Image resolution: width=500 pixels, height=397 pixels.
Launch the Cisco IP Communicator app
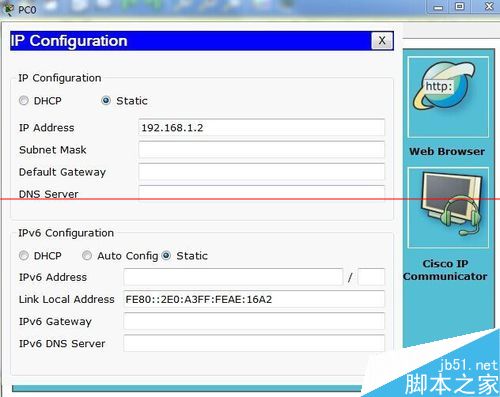448,208
